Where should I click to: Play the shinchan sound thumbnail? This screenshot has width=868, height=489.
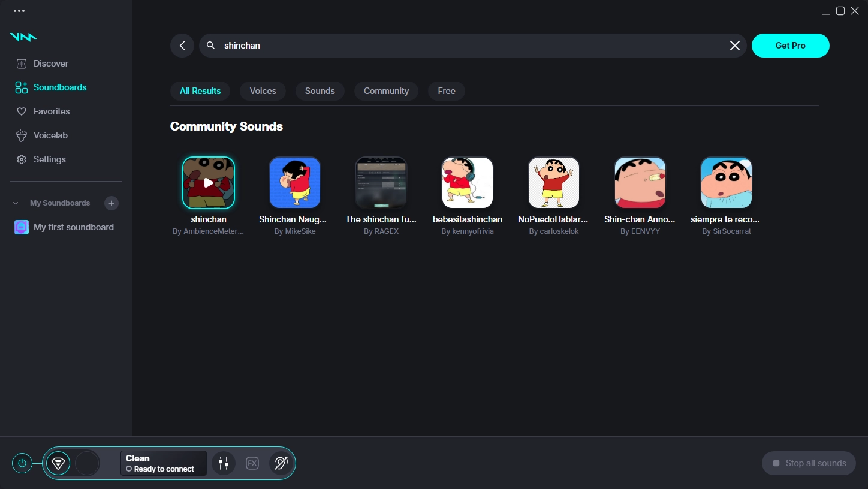tap(209, 183)
